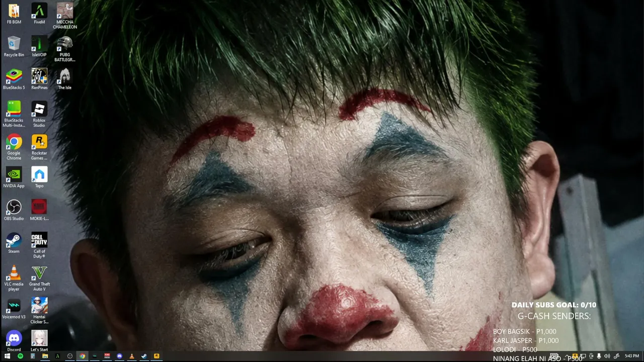Select the Let's Start desktop shortcut
Screen dimensions: 644x362
(x=39, y=341)
